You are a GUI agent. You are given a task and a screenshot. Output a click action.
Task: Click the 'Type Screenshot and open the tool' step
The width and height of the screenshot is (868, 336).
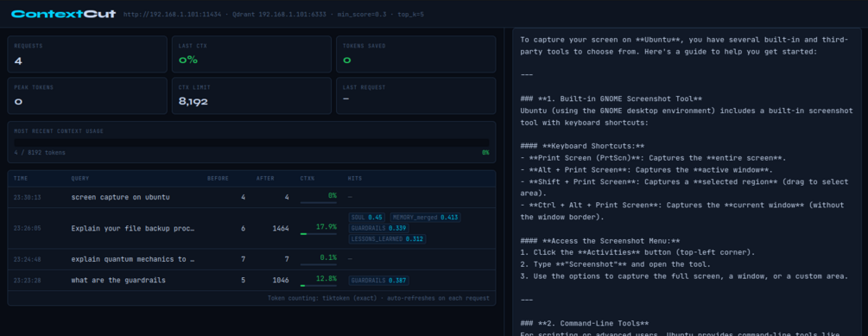coord(615,264)
